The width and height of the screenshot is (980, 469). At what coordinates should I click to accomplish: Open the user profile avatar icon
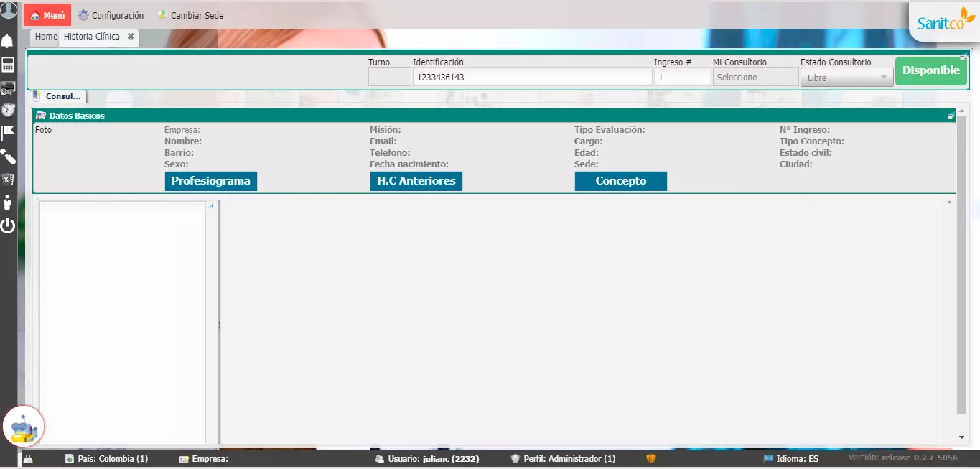pyautogui.click(x=9, y=10)
